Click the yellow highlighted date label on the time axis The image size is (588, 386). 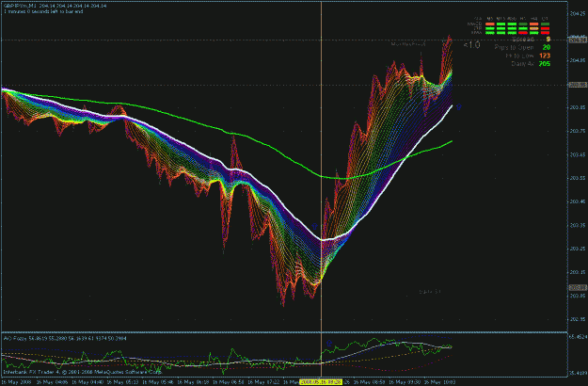tap(321, 382)
